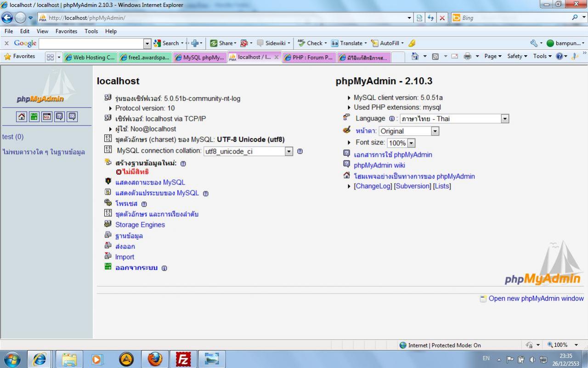This screenshot has height=368, width=588.
Task: Click the IE Back navigation button
Action: point(7,18)
